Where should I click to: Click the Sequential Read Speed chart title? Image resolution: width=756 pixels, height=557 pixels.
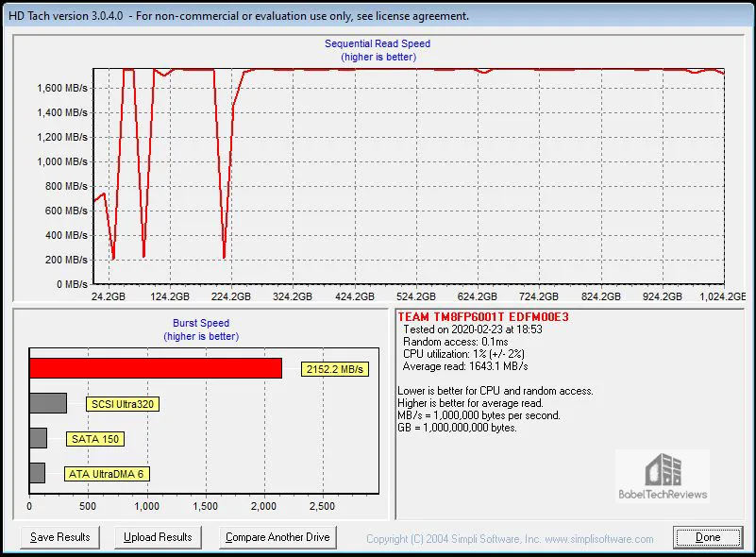(x=378, y=43)
